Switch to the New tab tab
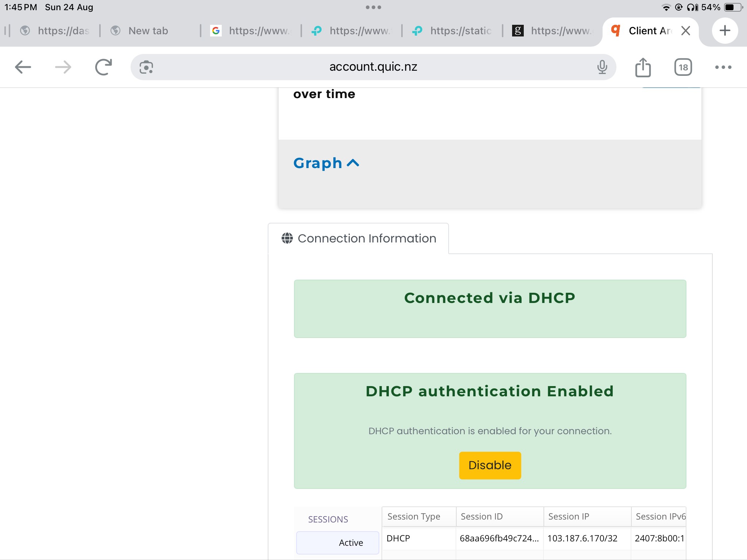The height and width of the screenshot is (560, 747). coord(148,31)
